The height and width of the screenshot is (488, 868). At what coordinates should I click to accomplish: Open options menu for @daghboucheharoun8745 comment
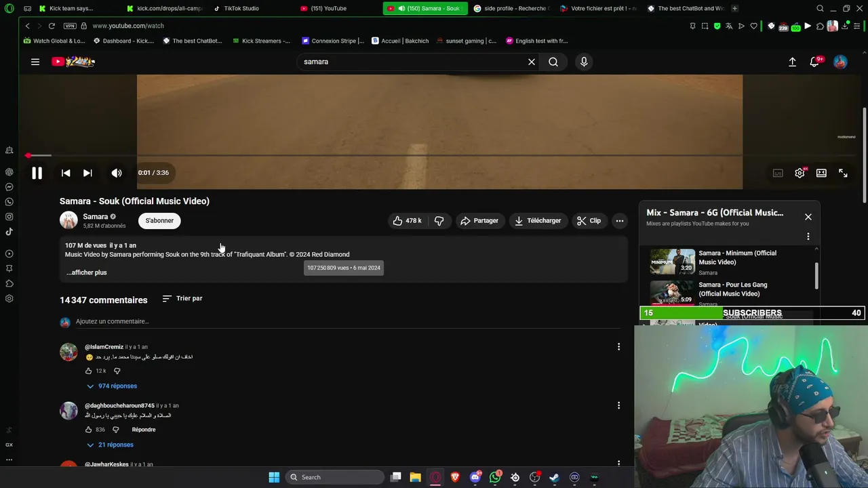[x=618, y=405]
